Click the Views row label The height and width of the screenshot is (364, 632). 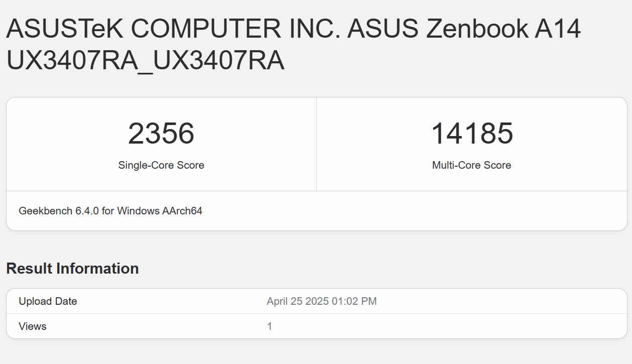(33, 326)
